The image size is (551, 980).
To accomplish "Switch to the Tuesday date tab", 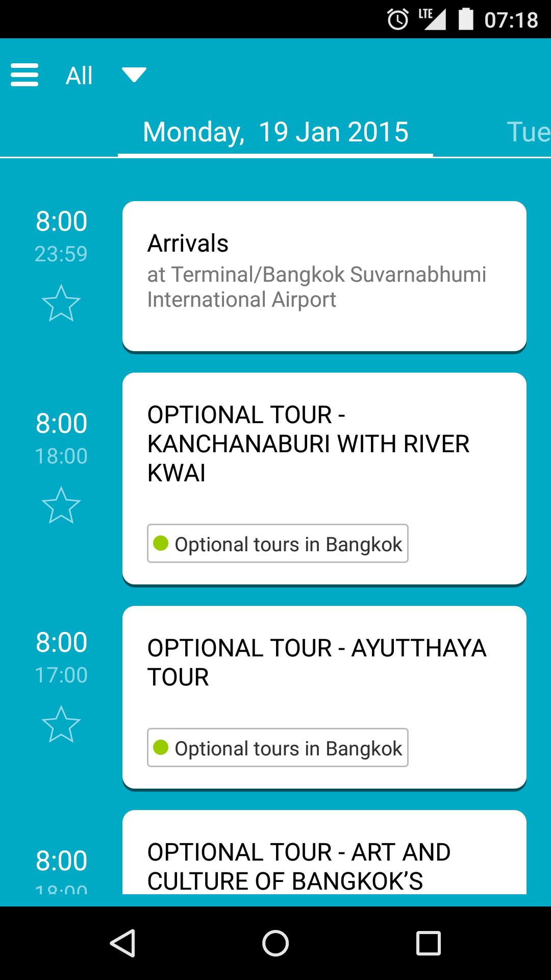I will click(528, 132).
